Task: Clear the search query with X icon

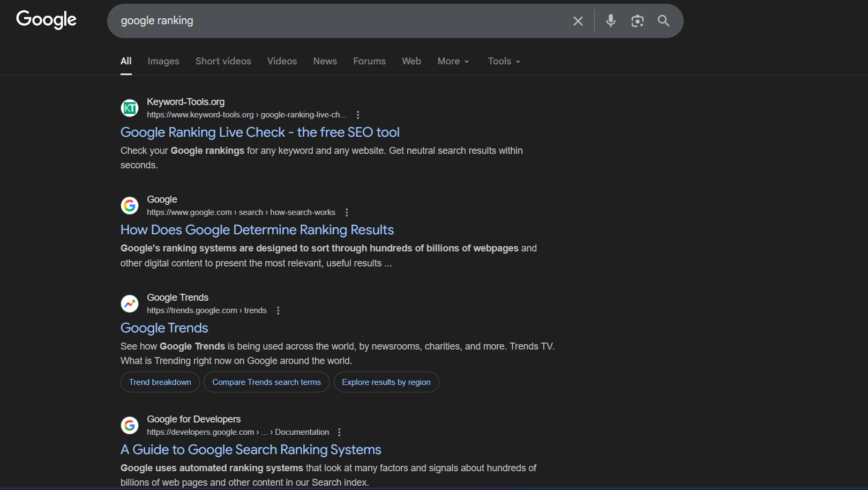Action: 578,21
